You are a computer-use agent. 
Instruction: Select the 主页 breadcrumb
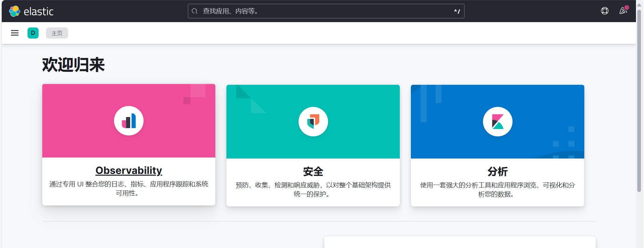[x=57, y=33]
